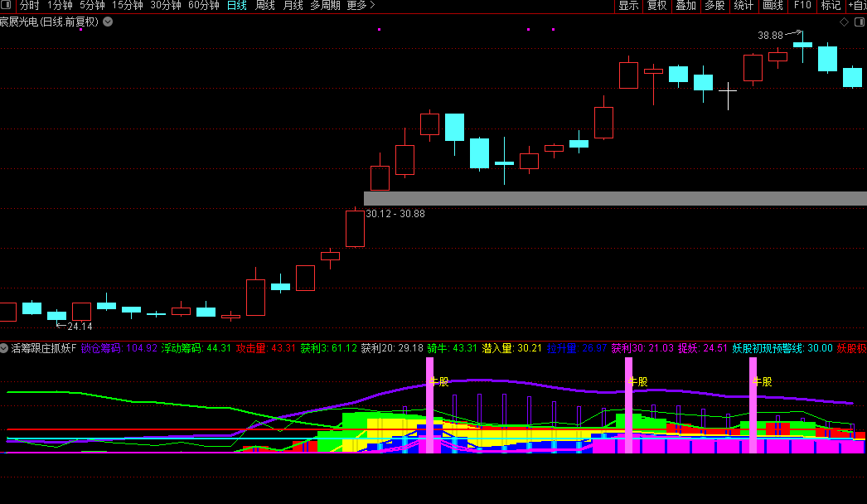The width and height of the screenshot is (867, 504).
Task: Click the 标记 mark button
Action: click(831, 6)
